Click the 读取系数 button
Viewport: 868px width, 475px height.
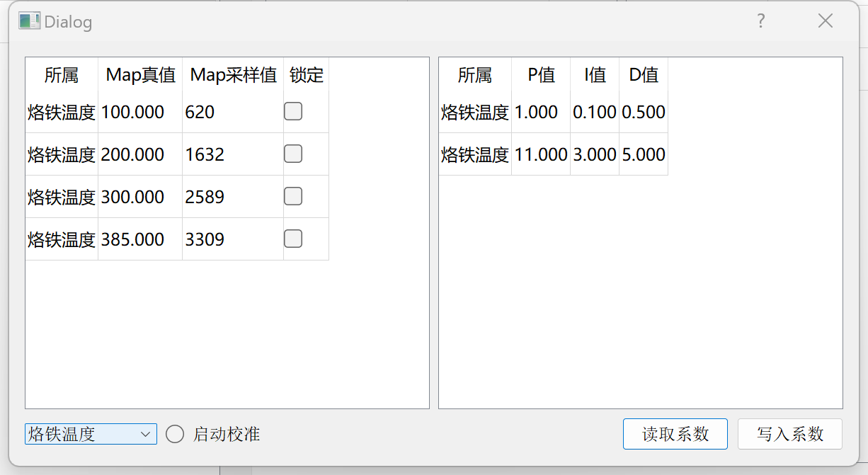tap(675, 434)
